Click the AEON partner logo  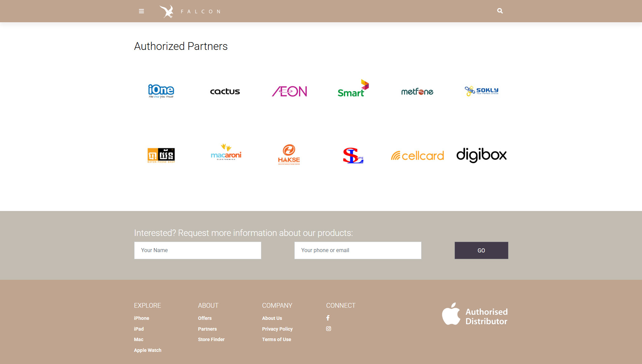pyautogui.click(x=289, y=91)
